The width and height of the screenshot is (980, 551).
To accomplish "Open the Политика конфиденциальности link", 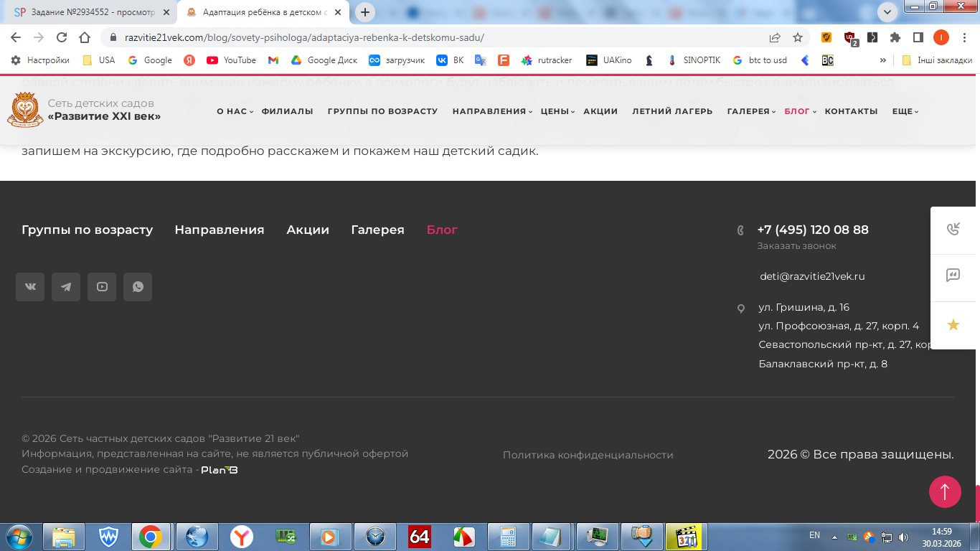I will (588, 455).
